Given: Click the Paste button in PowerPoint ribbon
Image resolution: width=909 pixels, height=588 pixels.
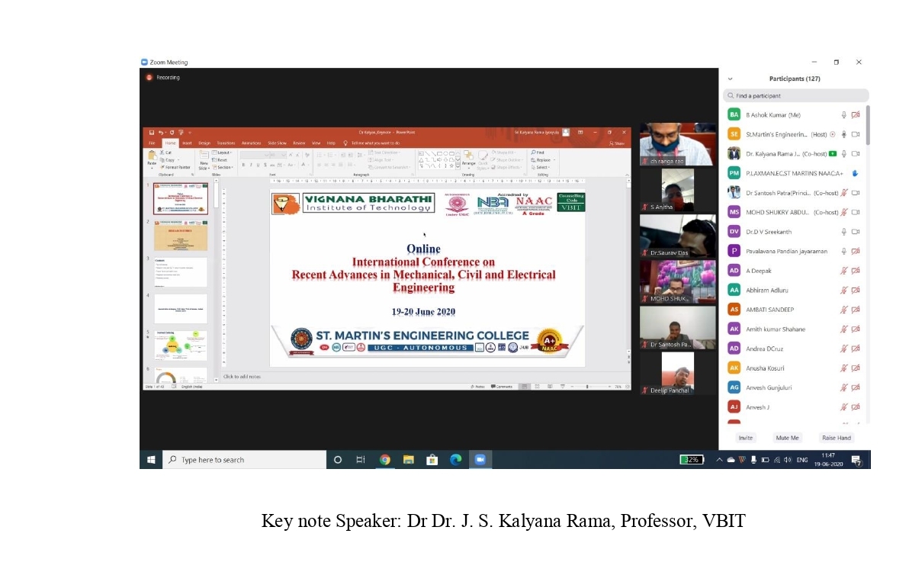Looking at the screenshot, I should coord(152,159).
